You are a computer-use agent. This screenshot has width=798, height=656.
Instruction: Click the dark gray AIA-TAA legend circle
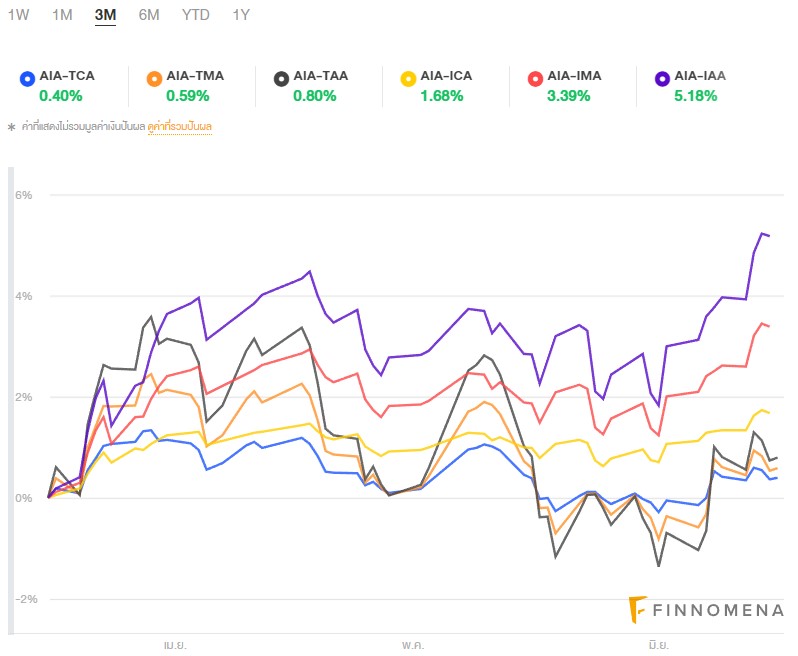(x=281, y=77)
